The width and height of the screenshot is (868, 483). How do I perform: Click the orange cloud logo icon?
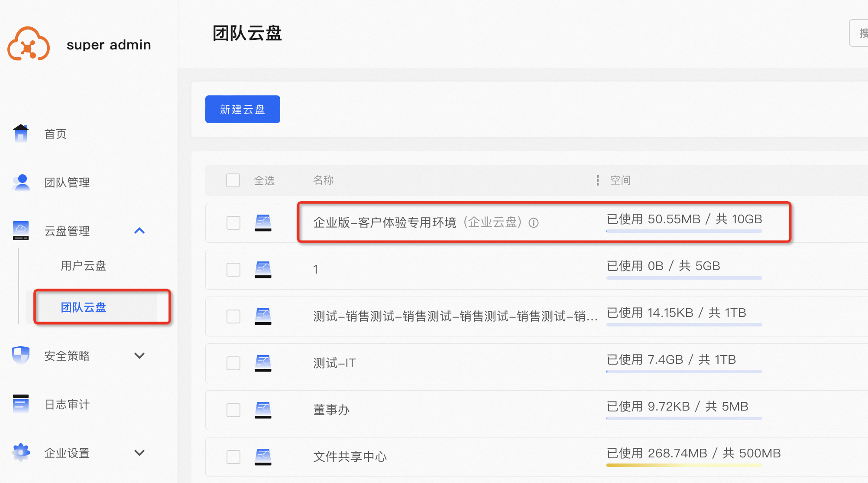pos(29,44)
